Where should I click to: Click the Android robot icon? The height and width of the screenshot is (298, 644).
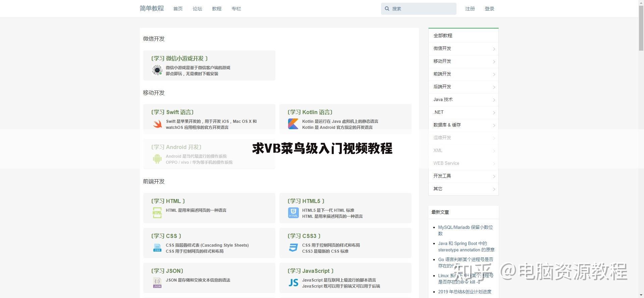[x=157, y=159]
